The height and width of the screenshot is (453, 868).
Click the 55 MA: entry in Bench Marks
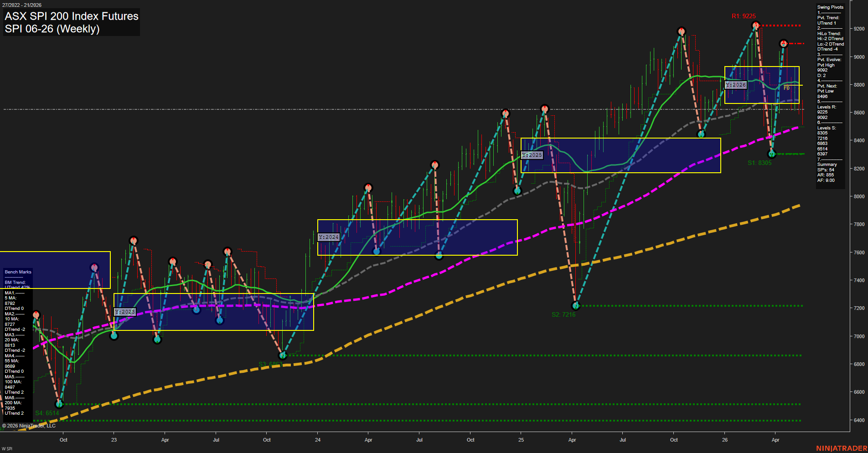click(x=12, y=361)
